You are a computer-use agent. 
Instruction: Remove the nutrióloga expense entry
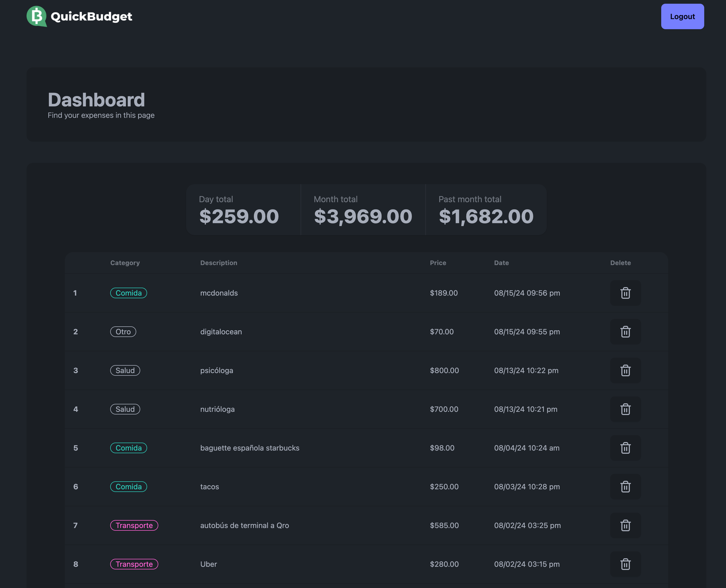pos(625,409)
